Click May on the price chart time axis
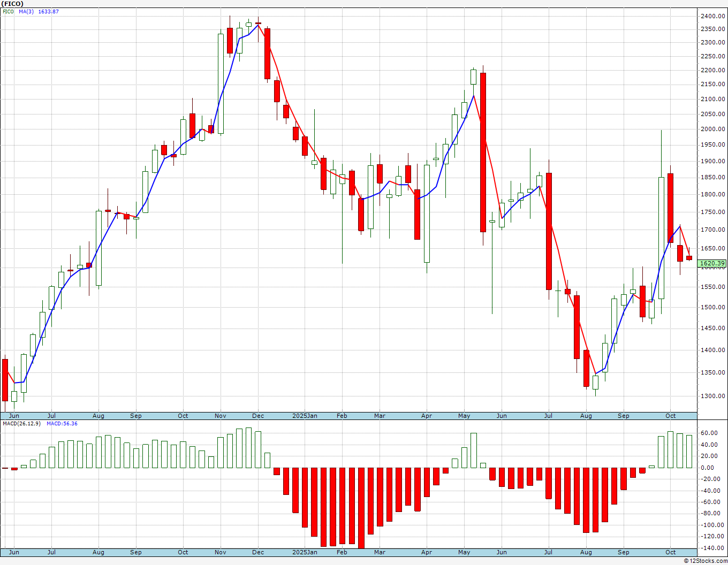Viewport: 728px width, 565px height. tap(464, 416)
